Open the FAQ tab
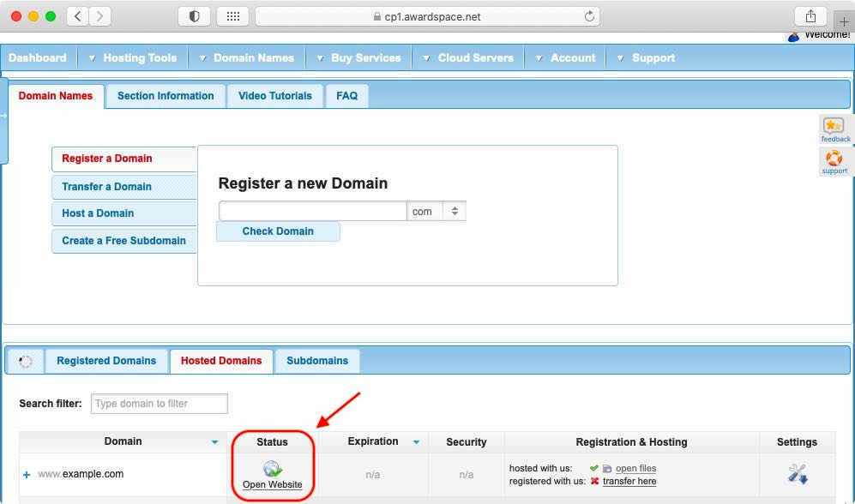 pyautogui.click(x=346, y=95)
